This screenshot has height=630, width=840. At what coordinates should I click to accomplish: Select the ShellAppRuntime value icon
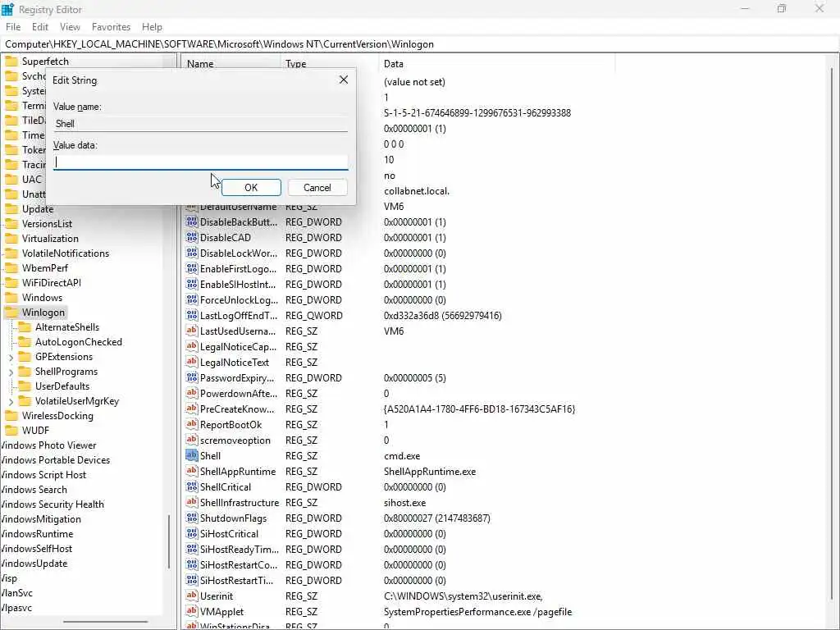(191, 471)
